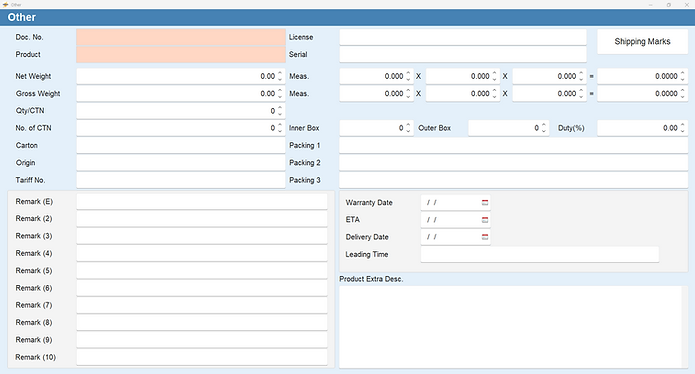Click the Carton input field
Image resolution: width=695 pixels, height=374 pixels.
tap(181, 145)
